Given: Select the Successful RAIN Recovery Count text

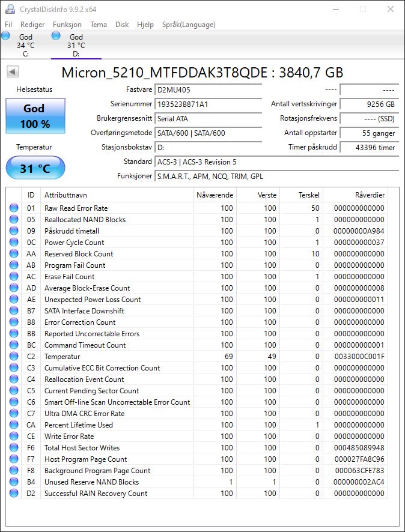Looking at the screenshot, I should (x=96, y=494).
